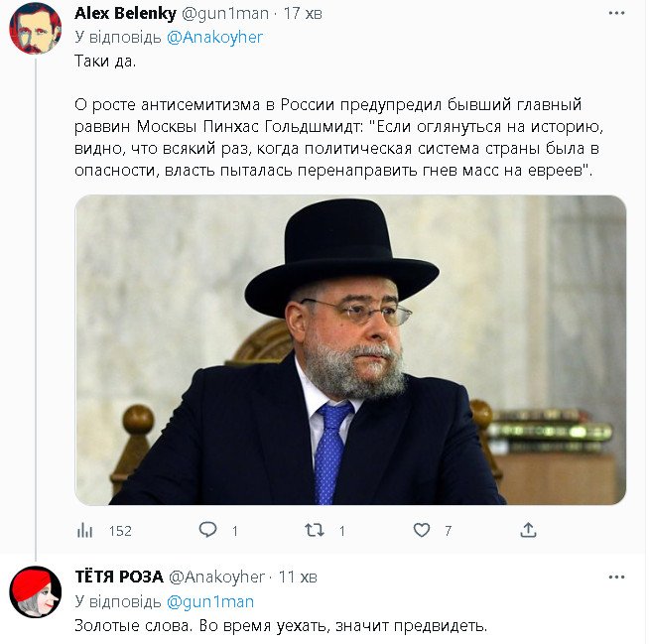Like the tweet with the heart icon
Viewport: 649px width, 644px height.
422,531
